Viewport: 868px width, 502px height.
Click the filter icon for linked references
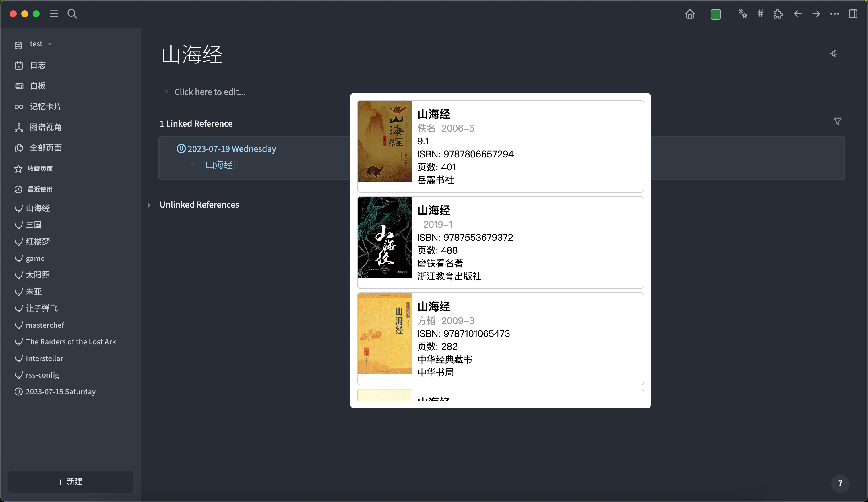pos(837,122)
